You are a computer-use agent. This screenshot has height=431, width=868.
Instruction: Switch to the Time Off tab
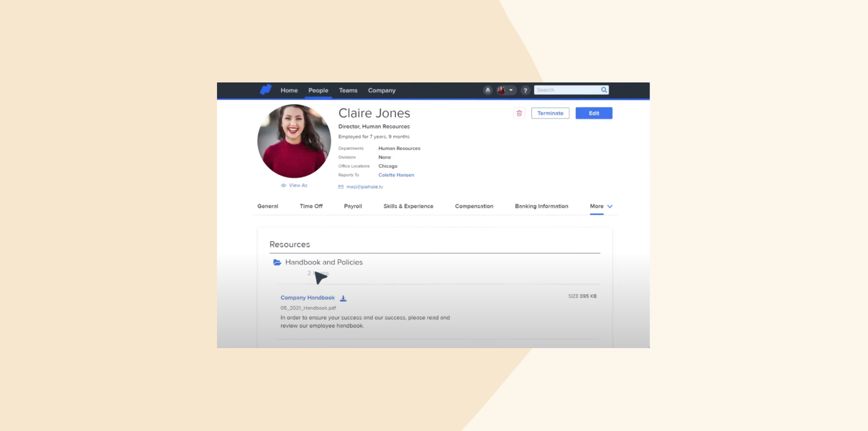[311, 206]
